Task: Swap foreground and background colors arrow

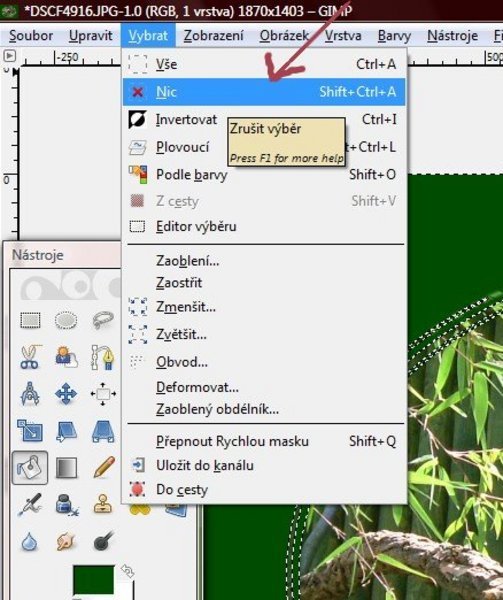Action: [x=127, y=571]
